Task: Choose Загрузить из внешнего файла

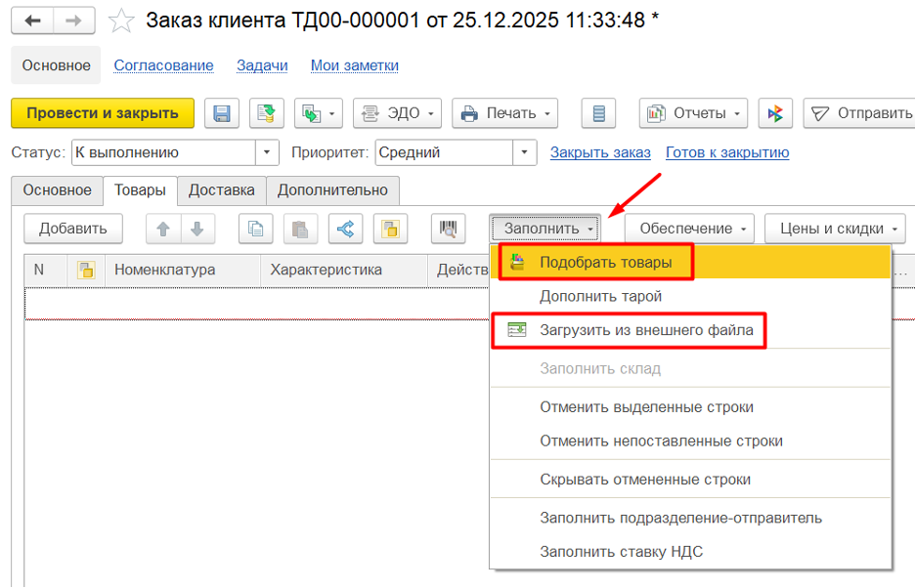Action: (645, 330)
